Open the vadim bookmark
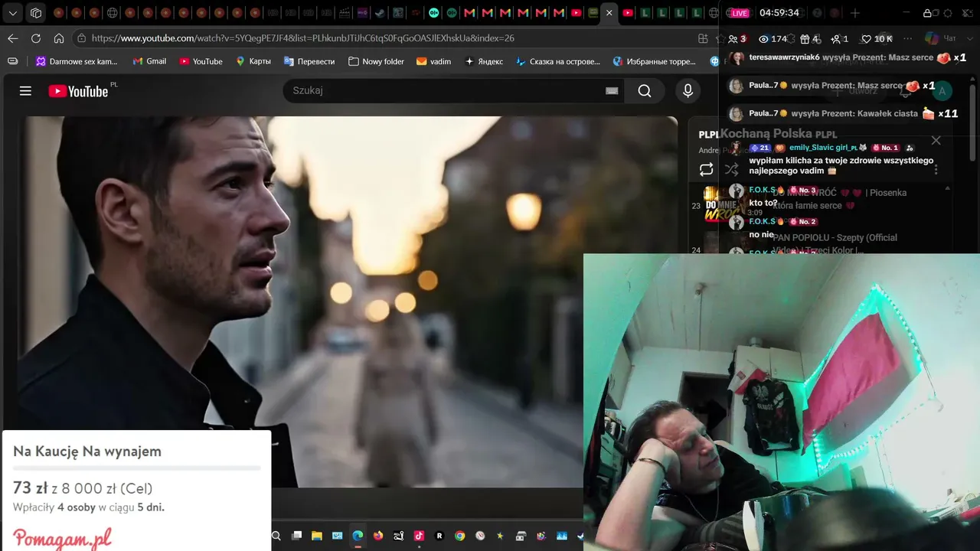980x551 pixels. pos(433,61)
